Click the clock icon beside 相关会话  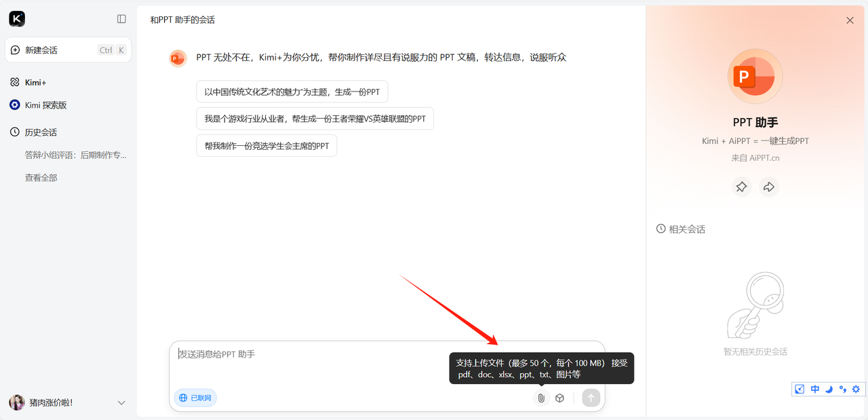[661, 229]
